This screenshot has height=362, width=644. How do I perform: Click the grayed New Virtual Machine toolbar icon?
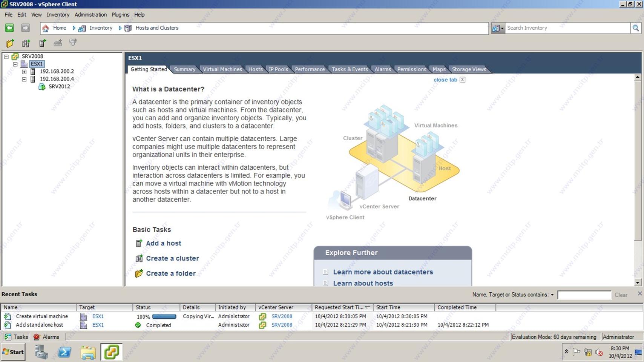[58, 43]
